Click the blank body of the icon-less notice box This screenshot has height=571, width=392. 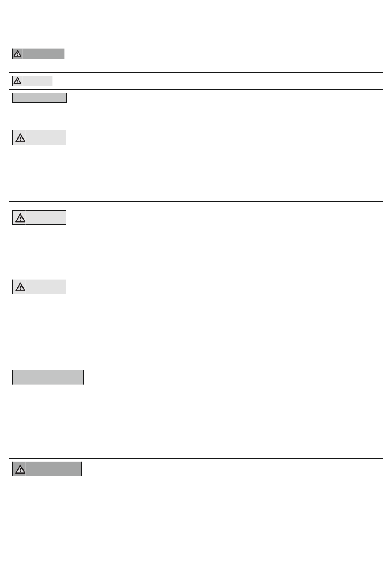pyautogui.click(x=196, y=408)
